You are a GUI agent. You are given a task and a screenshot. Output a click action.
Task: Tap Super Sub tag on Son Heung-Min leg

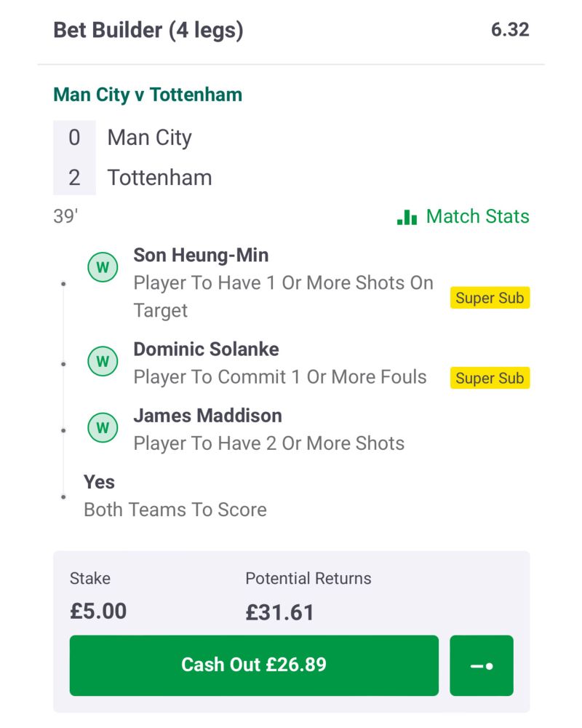490,298
